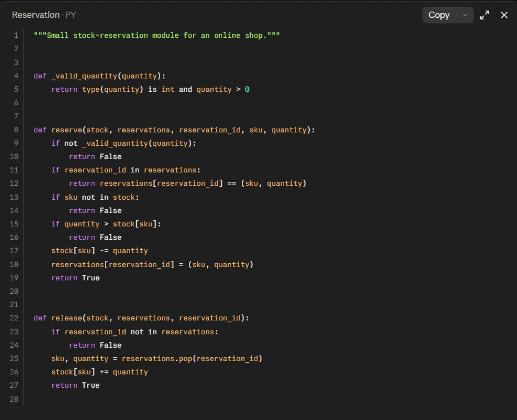Click 'if quantity > stock[sku]:' line
517x420 pixels.
[106, 224]
